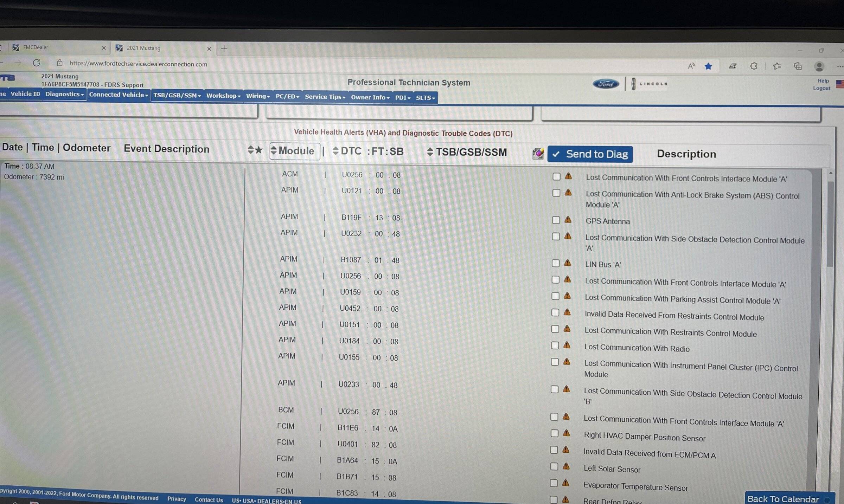Sort by the Module column button
This screenshot has height=504, width=844.
click(x=295, y=151)
